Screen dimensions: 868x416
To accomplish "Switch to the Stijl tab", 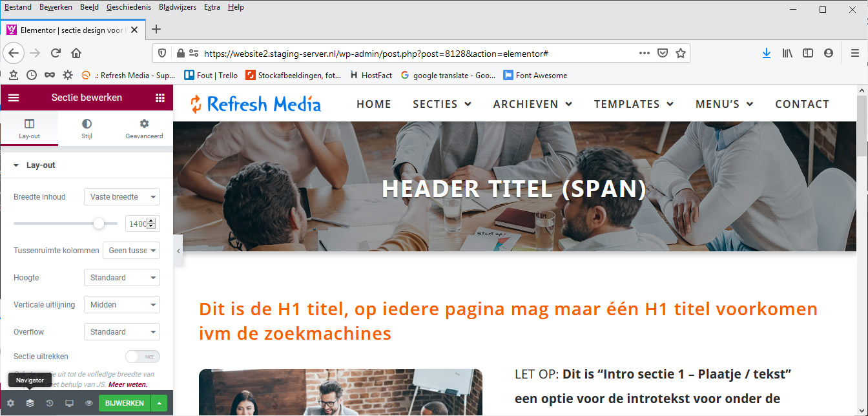I will click(x=87, y=127).
